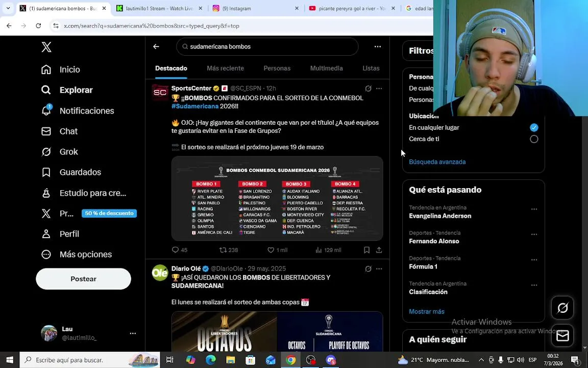Close the sudamericana bombos browser tab
Screen dimensions: 588x368
104,8
